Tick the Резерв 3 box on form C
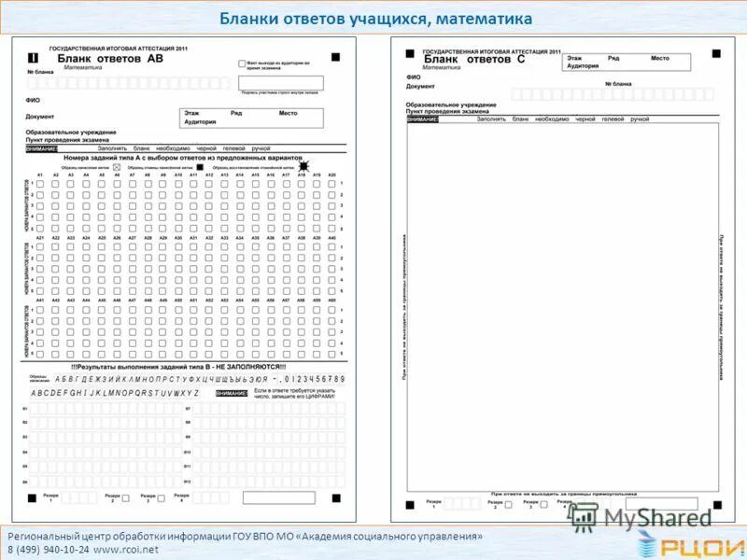 point(542,504)
